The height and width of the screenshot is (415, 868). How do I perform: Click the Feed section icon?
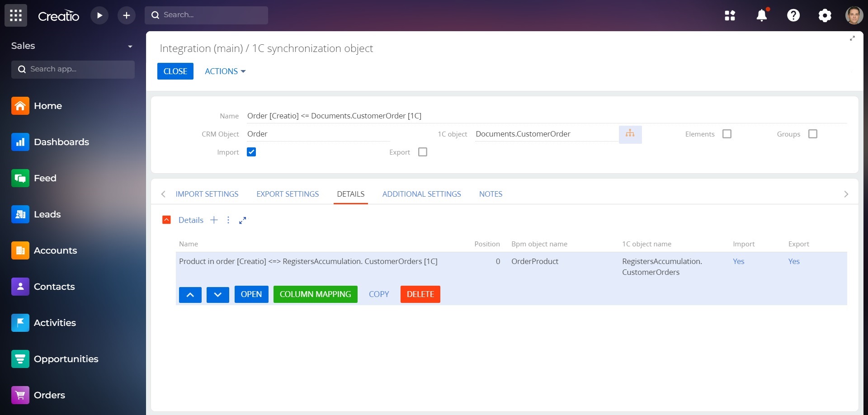[x=20, y=178]
